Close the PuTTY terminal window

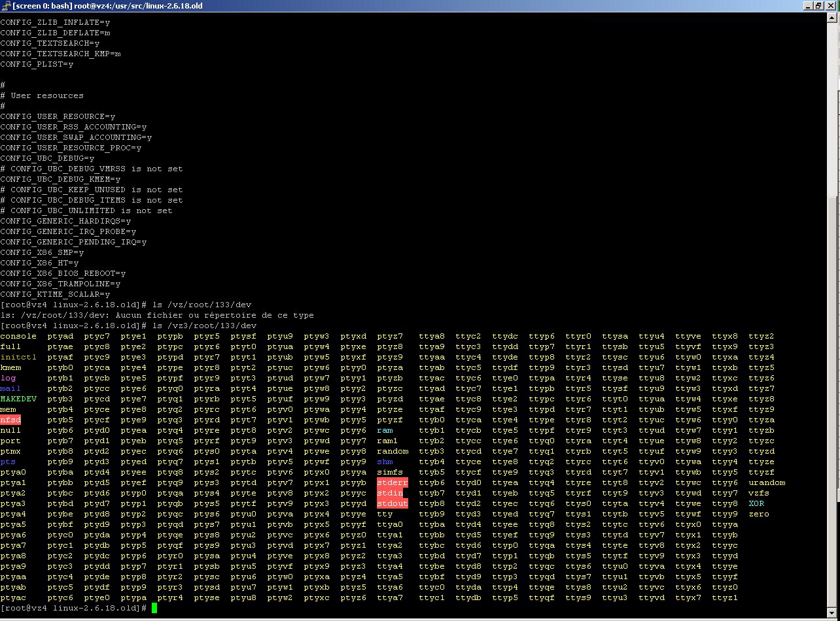click(831, 6)
